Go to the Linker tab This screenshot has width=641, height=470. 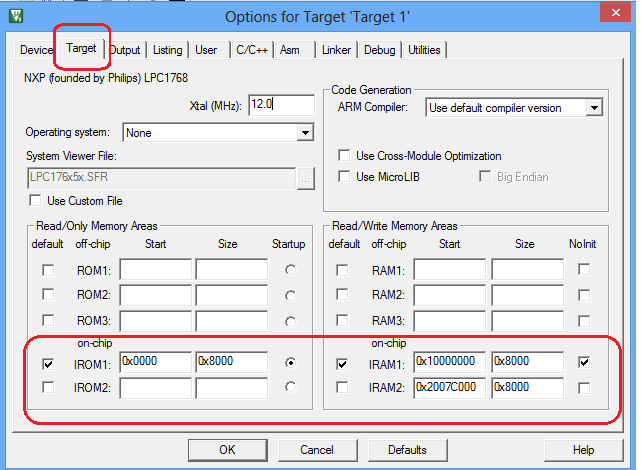(335, 50)
